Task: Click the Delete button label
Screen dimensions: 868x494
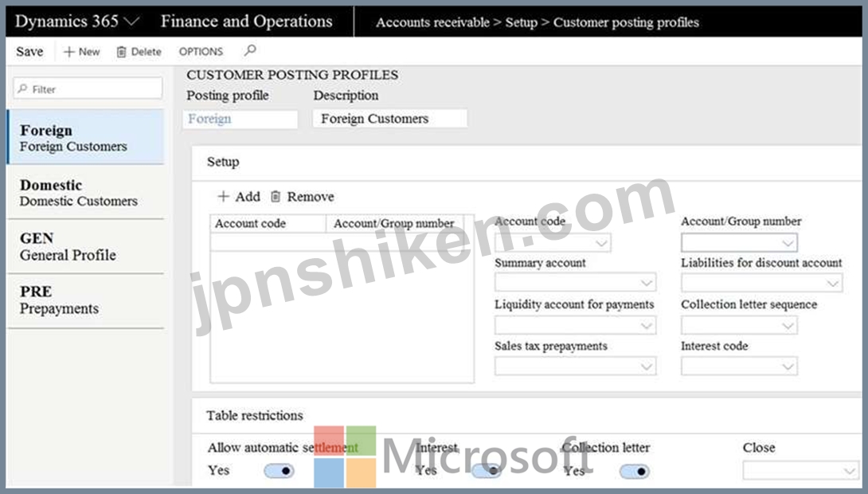Action: (147, 52)
